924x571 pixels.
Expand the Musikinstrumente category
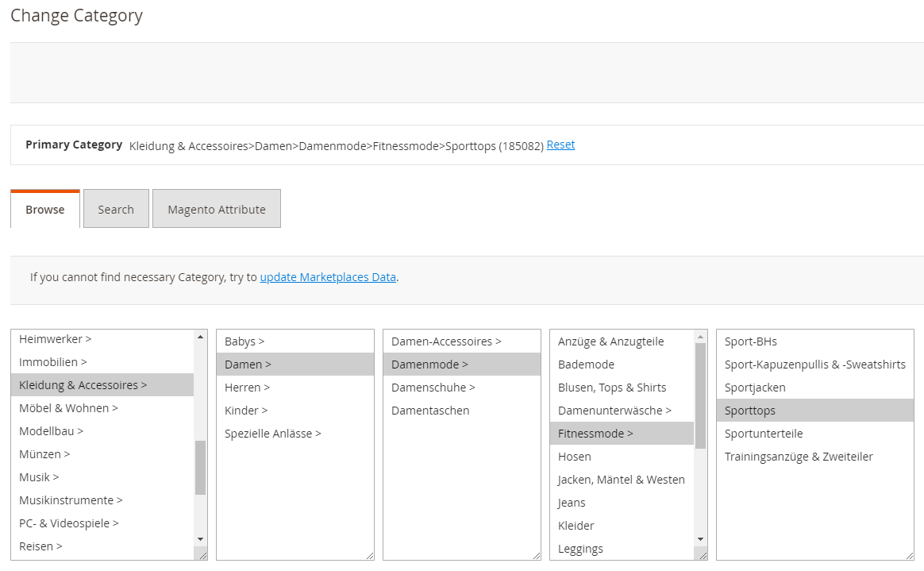(x=71, y=500)
